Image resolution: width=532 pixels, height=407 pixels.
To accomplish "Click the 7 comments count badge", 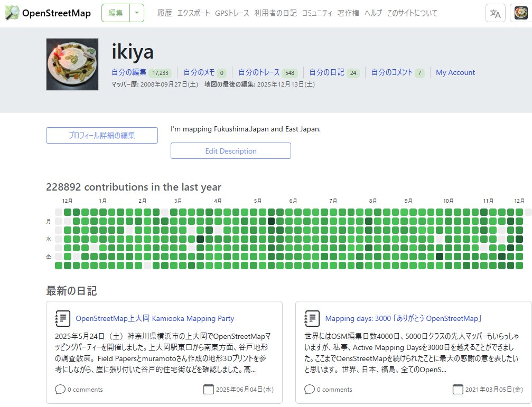I will pyautogui.click(x=419, y=73).
